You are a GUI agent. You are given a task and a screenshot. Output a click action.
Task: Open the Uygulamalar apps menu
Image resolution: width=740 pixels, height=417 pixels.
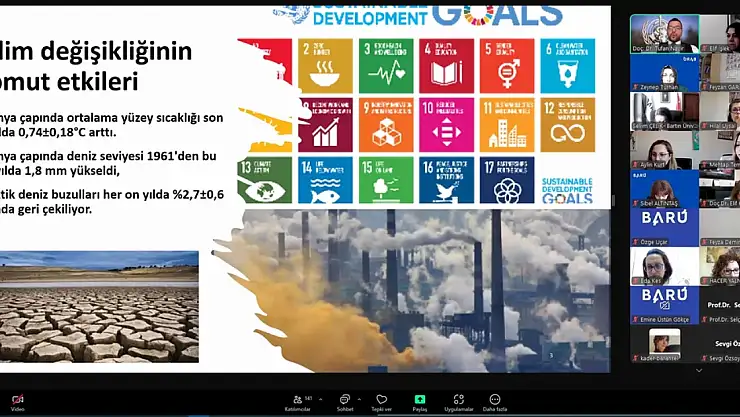[458, 403]
